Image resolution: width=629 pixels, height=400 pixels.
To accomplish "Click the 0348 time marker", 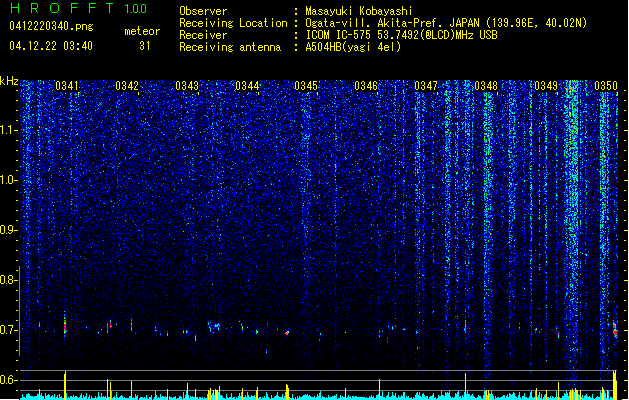I will coord(486,86).
